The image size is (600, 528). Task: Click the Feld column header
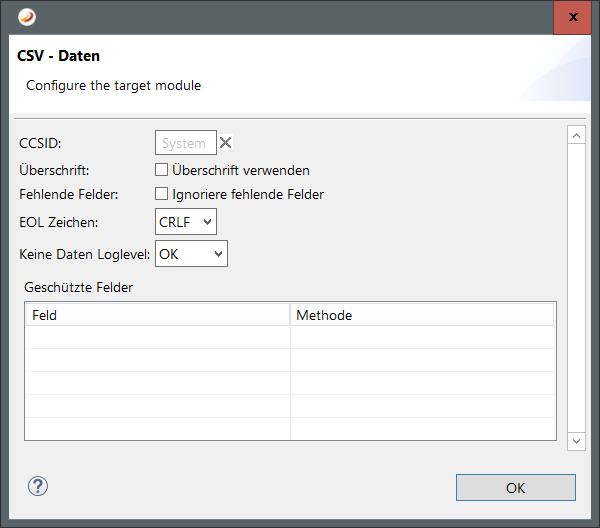pyautogui.click(x=157, y=315)
